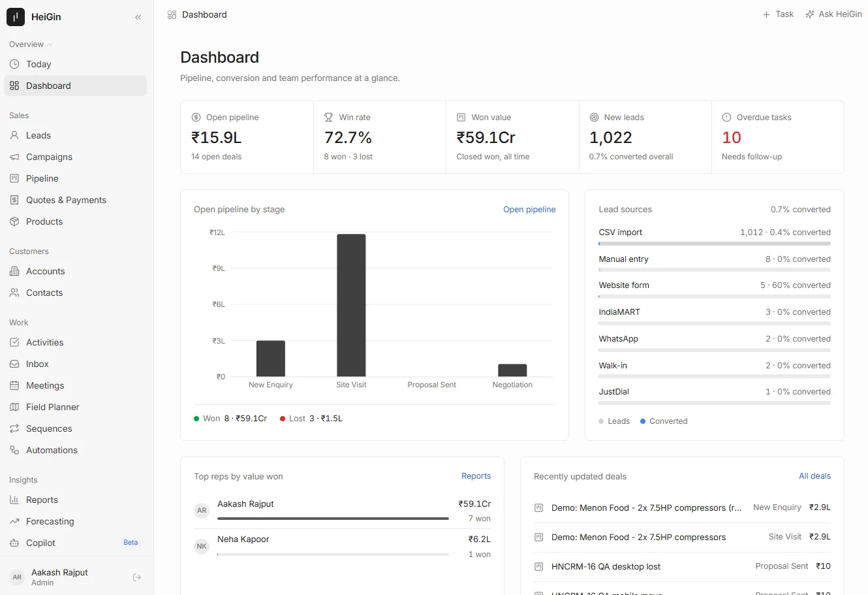Image resolution: width=868 pixels, height=595 pixels.
Task: Click the 'IndiaMART' lead source label
Action: (x=619, y=312)
